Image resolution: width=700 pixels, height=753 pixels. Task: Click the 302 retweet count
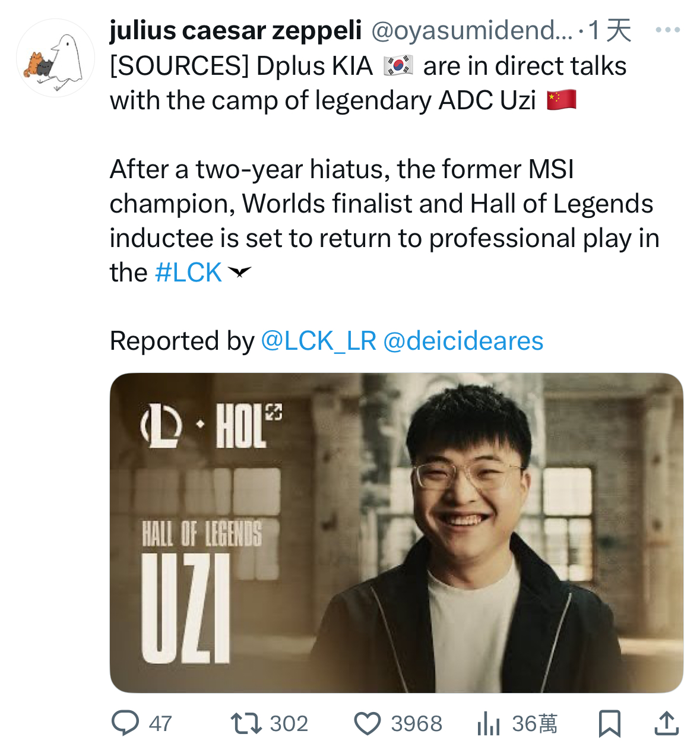coord(289,723)
